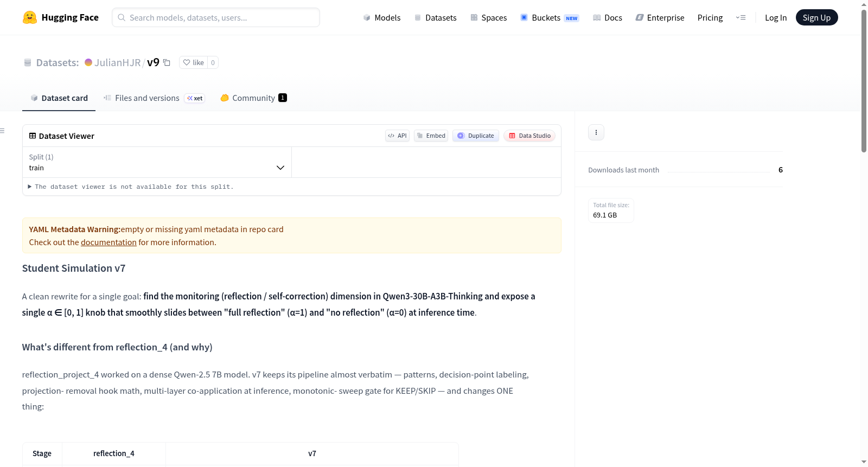The image size is (868, 467).
Task: Click the search magnifier icon
Action: pyautogui.click(x=122, y=17)
